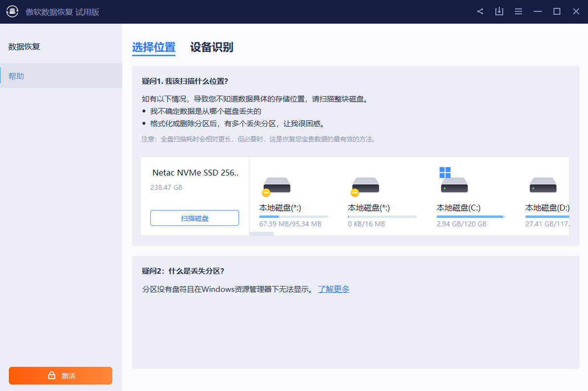Screen dimensions: 588x391
Task: Click the Netac NVMe SSD 256.. disk name
Action: tap(195, 173)
